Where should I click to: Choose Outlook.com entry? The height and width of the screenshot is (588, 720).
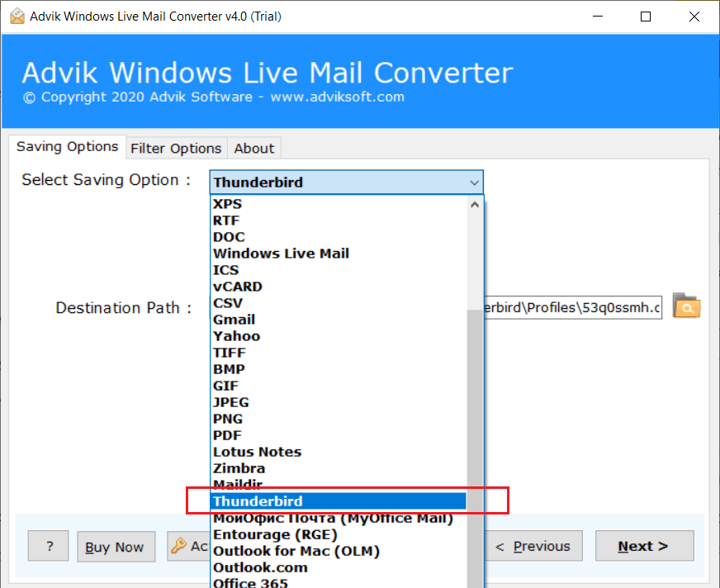click(339, 568)
